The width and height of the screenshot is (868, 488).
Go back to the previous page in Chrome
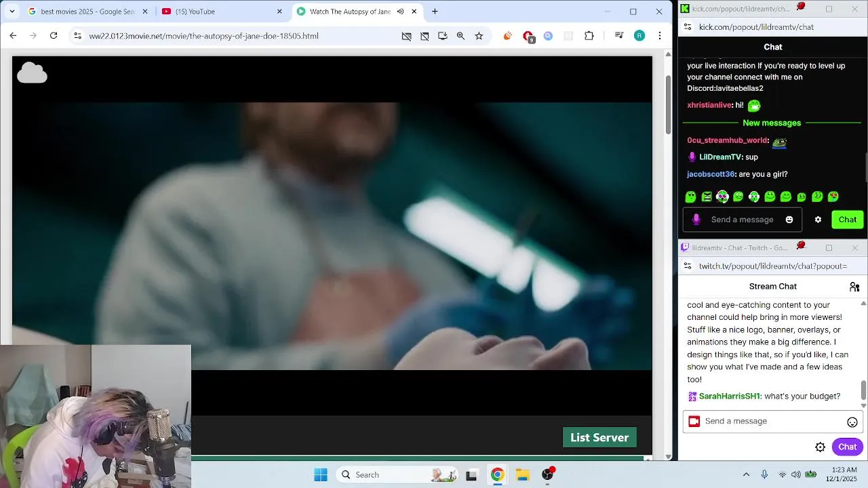[x=13, y=35]
